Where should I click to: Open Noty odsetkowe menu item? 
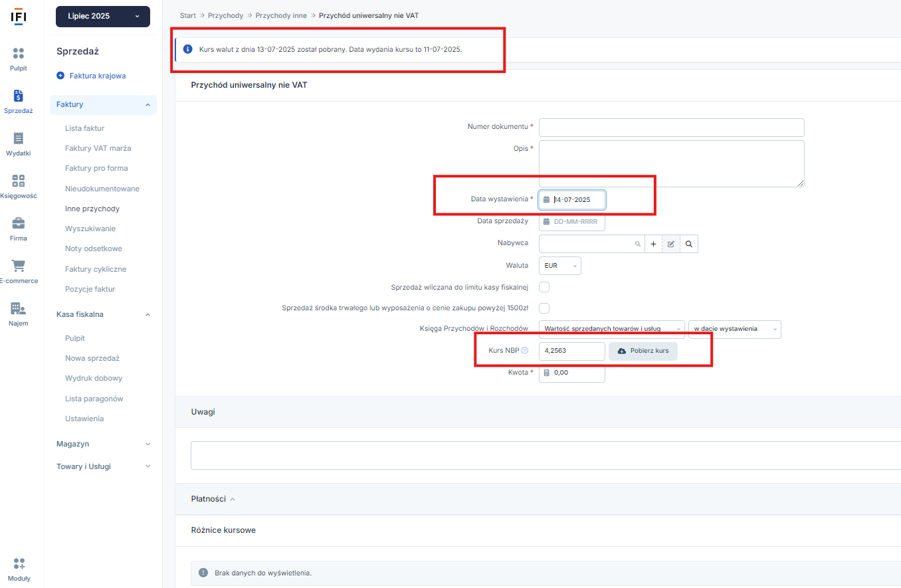[x=94, y=248]
